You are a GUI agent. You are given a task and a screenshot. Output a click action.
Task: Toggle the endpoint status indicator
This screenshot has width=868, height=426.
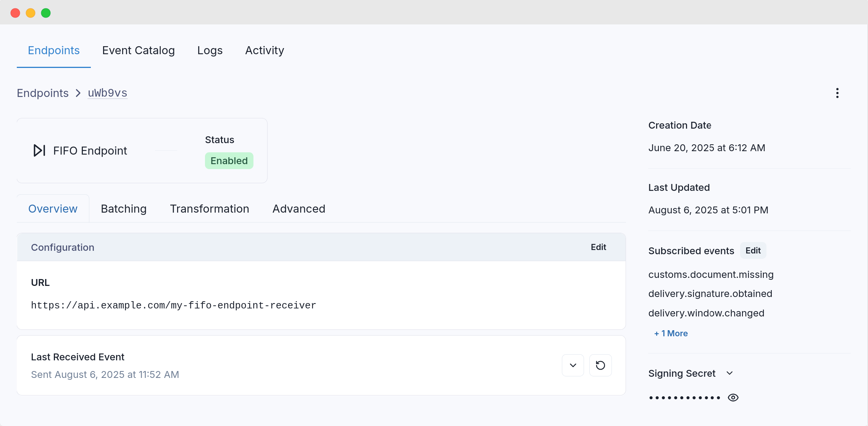pyautogui.click(x=229, y=160)
